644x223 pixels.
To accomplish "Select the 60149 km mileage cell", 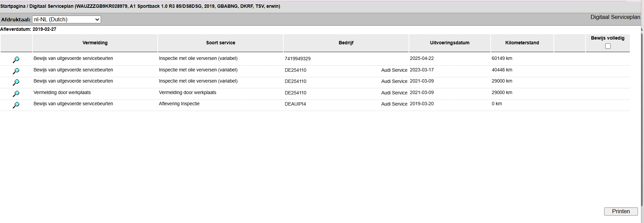I will click(x=502, y=58).
